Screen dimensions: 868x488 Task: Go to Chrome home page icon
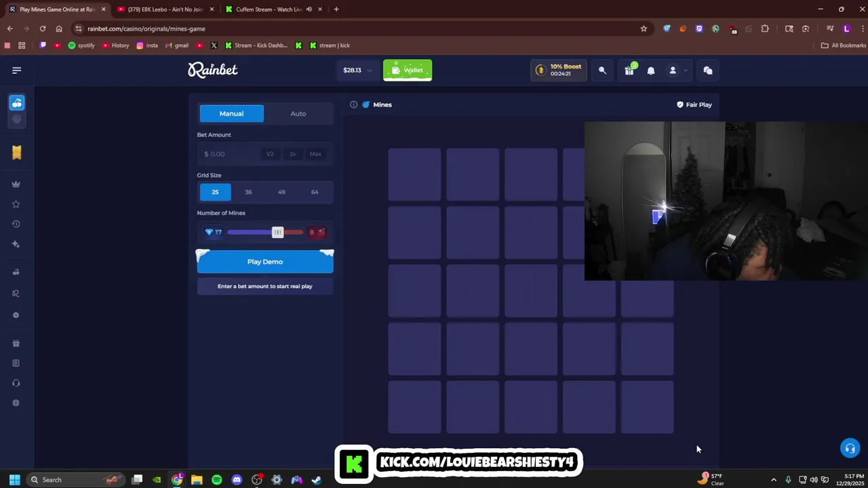[x=59, y=28]
